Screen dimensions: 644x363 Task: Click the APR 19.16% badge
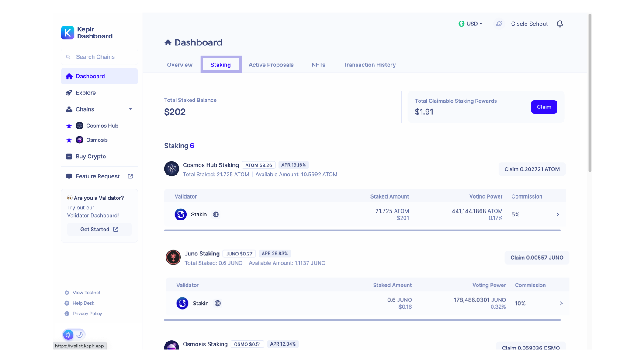pyautogui.click(x=294, y=165)
